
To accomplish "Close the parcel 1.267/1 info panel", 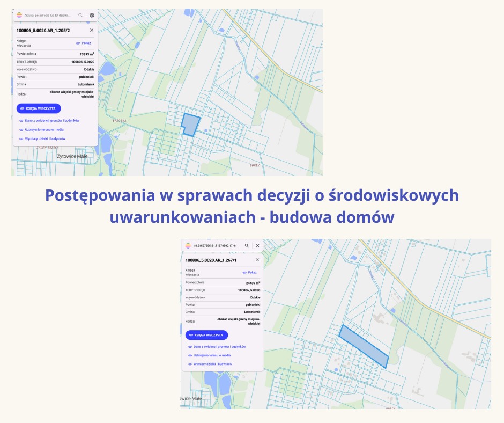I will coord(257,260).
